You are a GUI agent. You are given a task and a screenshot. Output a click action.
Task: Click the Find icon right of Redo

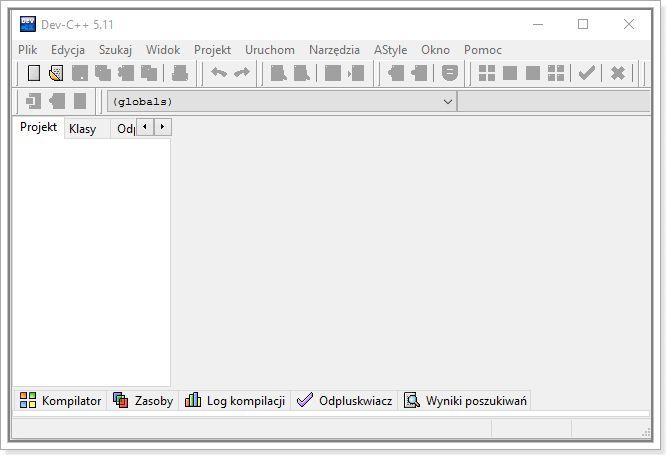point(279,73)
